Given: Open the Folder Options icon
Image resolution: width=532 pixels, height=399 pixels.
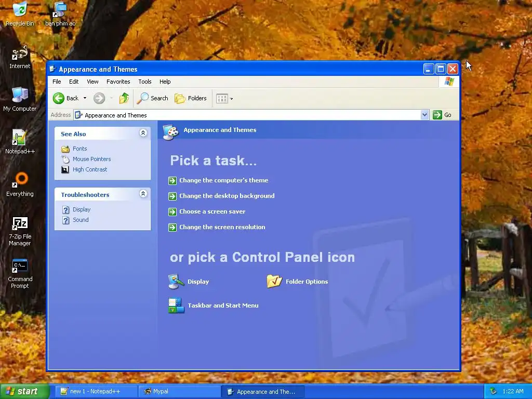Looking at the screenshot, I should click(x=297, y=282).
